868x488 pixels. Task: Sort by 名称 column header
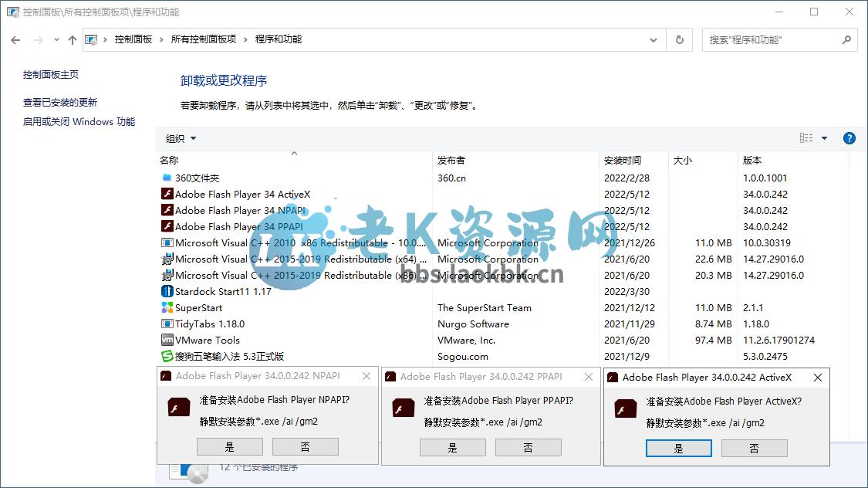click(x=169, y=161)
